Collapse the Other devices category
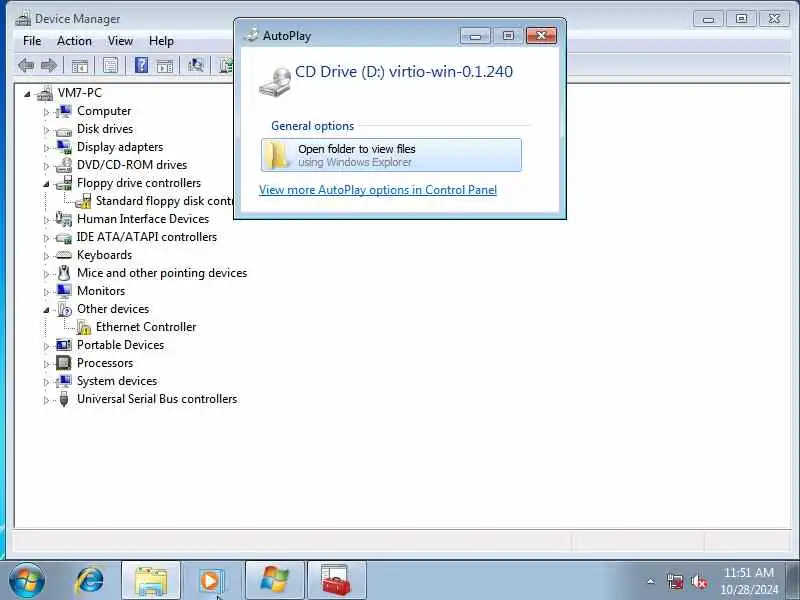800x600 pixels. 46,310
